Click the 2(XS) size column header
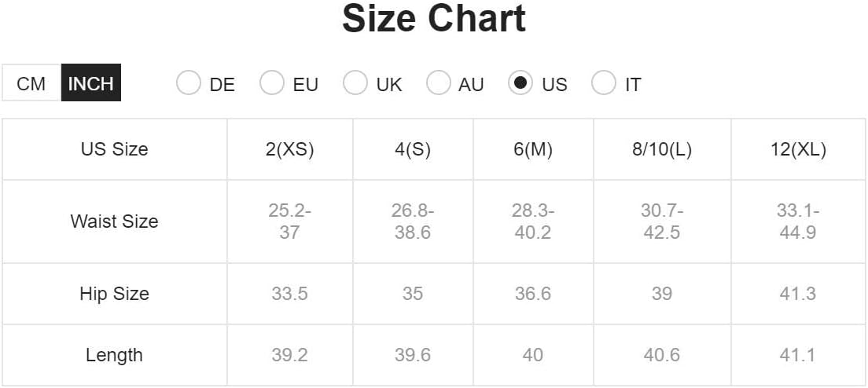This screenshot has width=868, height=388. [289, 149]
